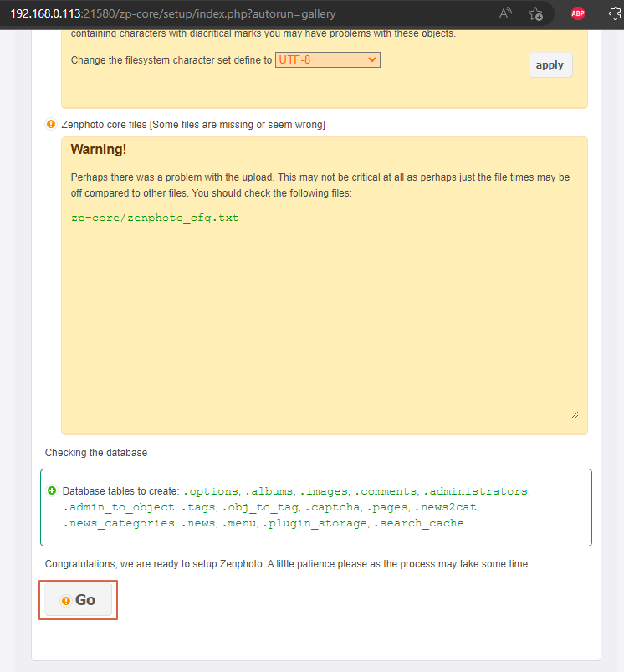Click the Warning! heading
Image resolution: width=624 pixels, height=672 pixels.
tap(99, 149)
